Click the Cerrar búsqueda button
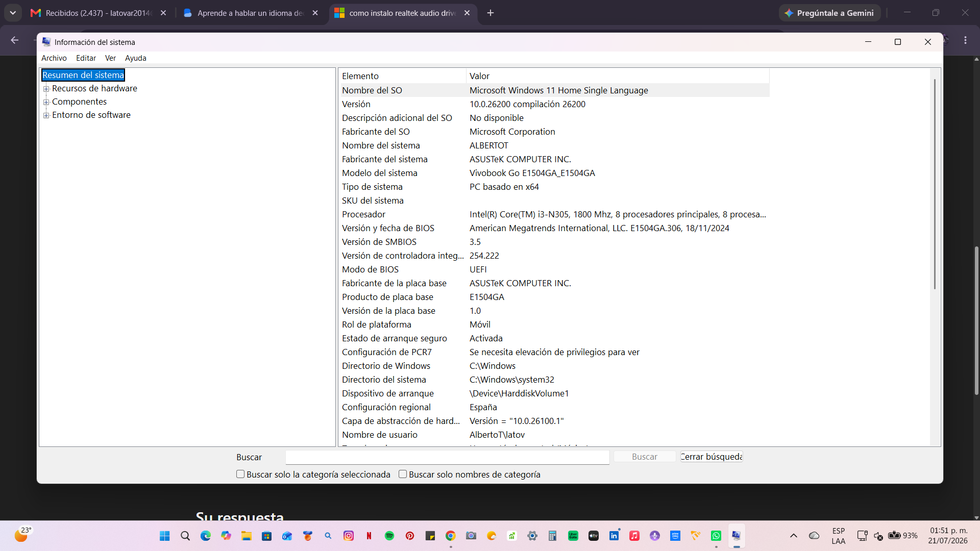Image resolution: width=980 pixels, height=551 pixels. (712, 457)
